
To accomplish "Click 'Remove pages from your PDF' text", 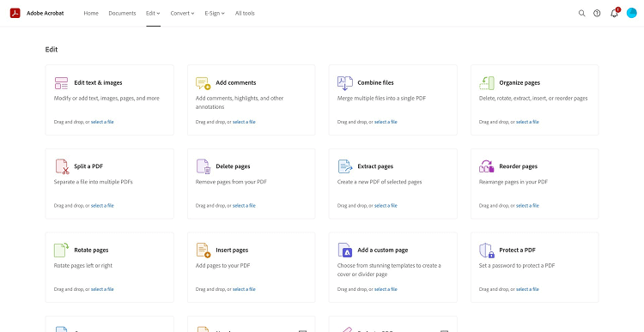I will point(231,182).
